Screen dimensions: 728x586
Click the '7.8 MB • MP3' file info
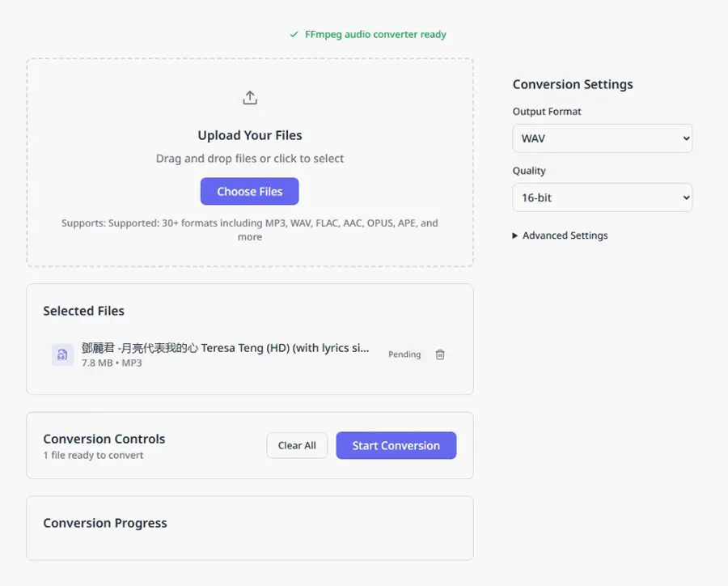[112, 363]
